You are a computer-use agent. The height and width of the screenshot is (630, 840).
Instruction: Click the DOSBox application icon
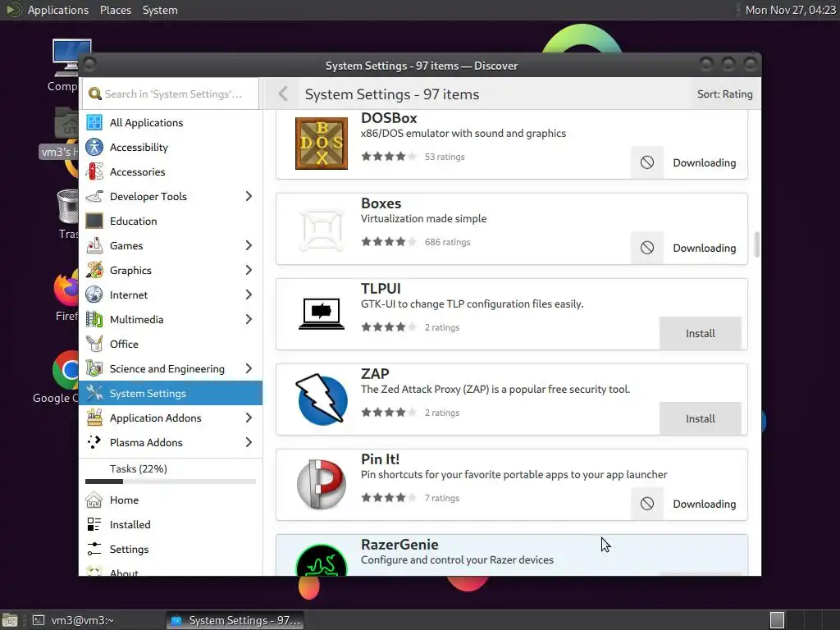322,144
